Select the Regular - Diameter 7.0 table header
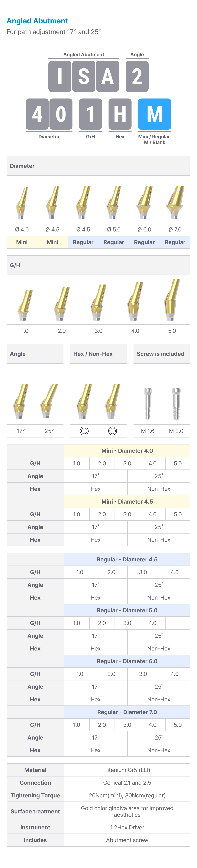Viewport: 197px width, 868px height. coord(127,712)
